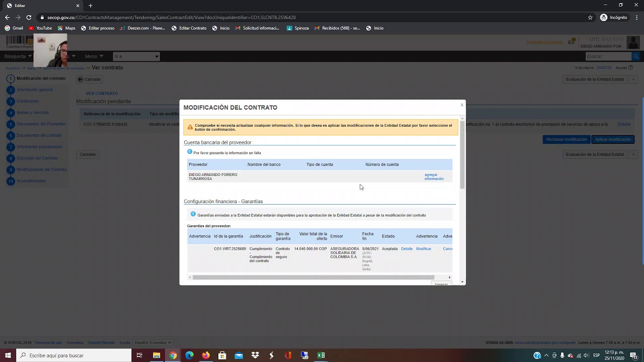The height and width of the screenshot is (362, 644).
Task: Click the Buscar search field
Action: coord(608,56)
